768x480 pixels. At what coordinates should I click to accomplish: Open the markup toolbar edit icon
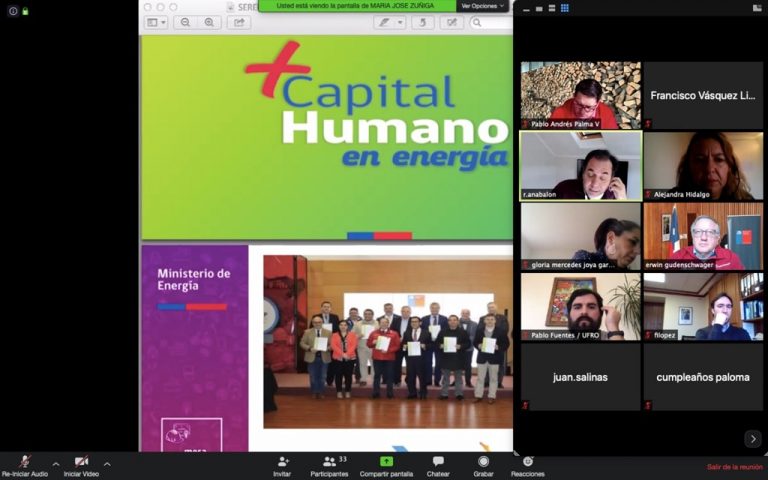pyautogui.click(x=452, y=23)
